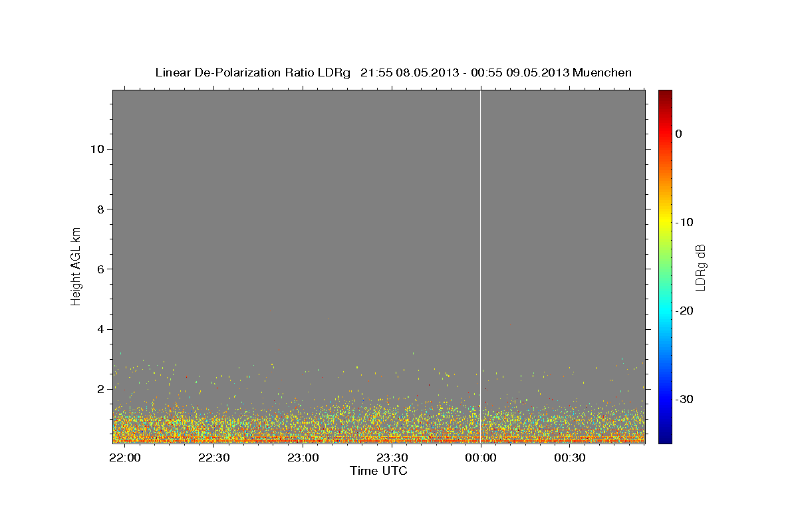Screen dimensions: 798x532
Task: Click the 22:30 time tick label
Action: pyautogui.click(x=213, y=458)
